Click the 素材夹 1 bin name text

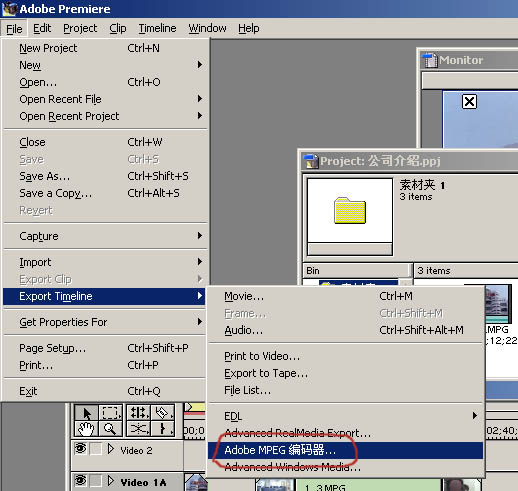(422, 185)
